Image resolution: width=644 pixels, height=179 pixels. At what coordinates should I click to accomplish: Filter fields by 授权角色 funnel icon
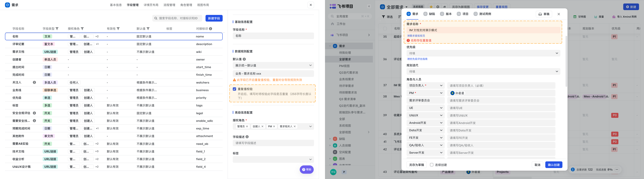pos(82,29)
